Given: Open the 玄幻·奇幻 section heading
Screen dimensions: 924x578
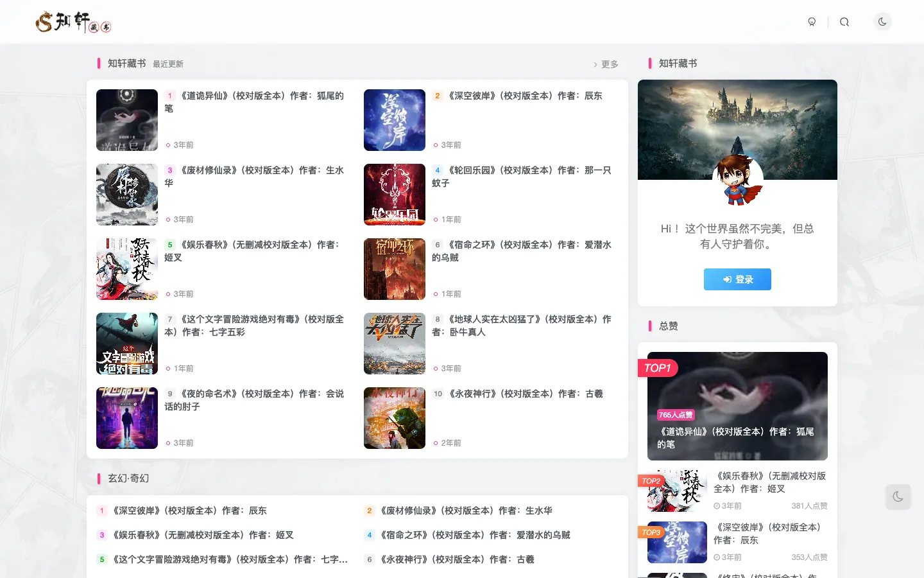Looking at the screenshot, I should (x=128, y=478).
